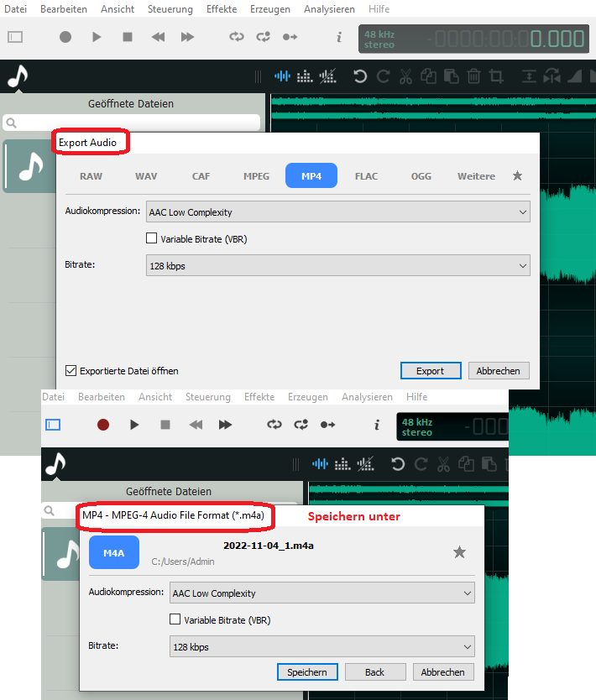Open the Audiokompression dropdown in the Export Audio dialog
Image resolution: width=596 pixels, height=700 pixels.
tap(338, 212)
